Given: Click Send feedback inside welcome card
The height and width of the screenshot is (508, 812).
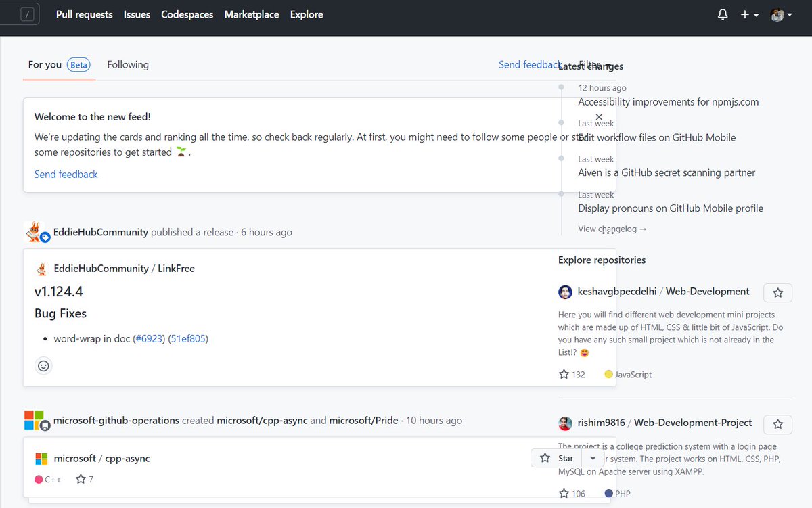Looking at the screenshot, I should tap(66, 175).
